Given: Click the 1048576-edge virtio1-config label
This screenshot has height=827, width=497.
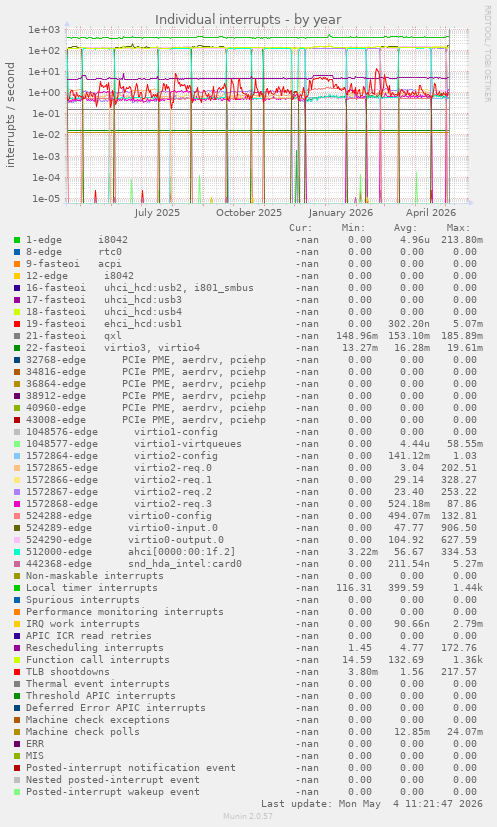Looking at the screenshot, I should 122,432.
